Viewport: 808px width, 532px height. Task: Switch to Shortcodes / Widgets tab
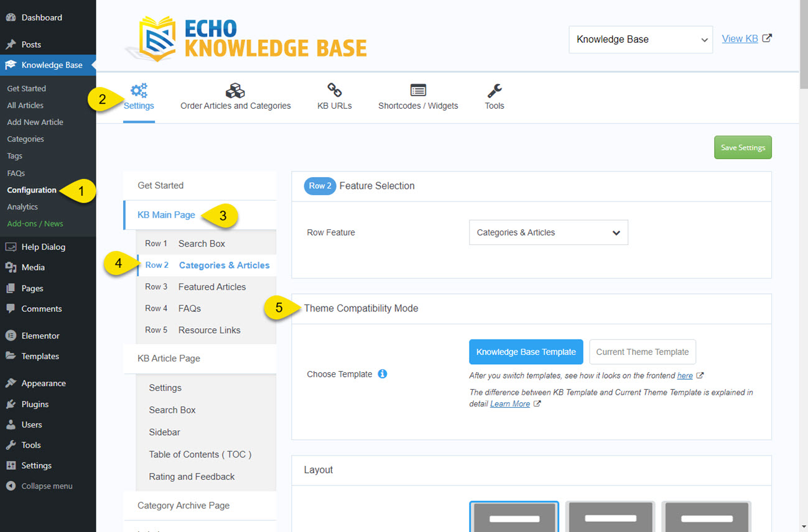pos(418,98)
